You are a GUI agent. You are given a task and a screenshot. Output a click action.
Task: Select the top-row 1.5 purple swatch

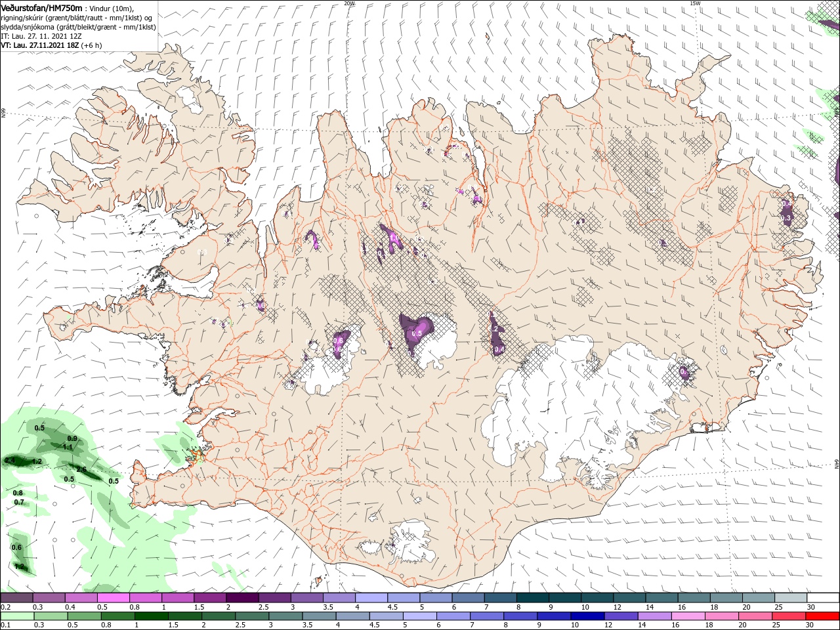point(209,598)
